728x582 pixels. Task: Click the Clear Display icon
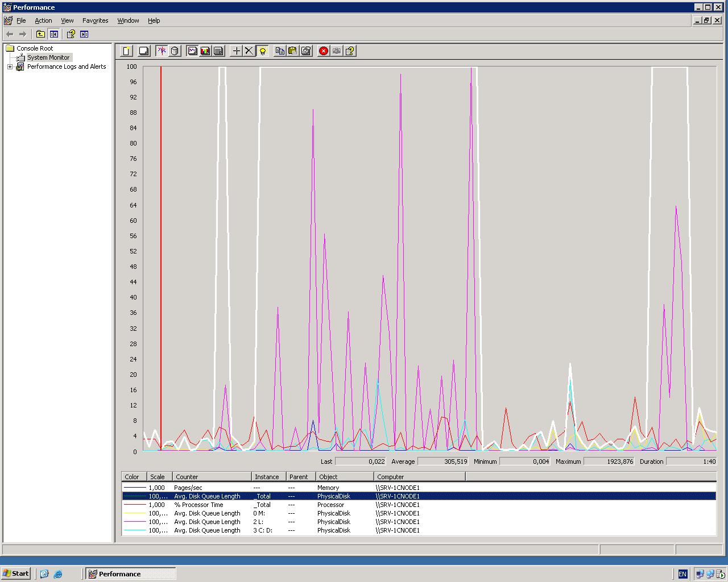(144, 51)
